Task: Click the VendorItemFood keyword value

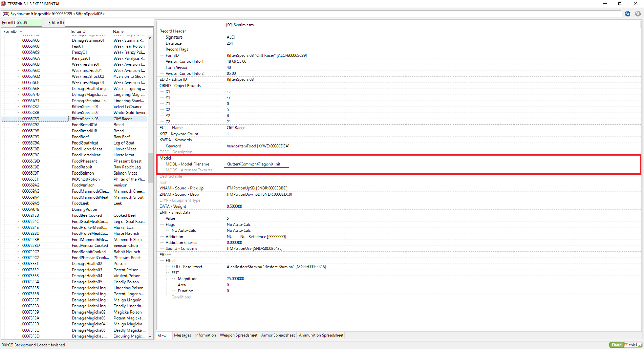Action: (258, 146)
